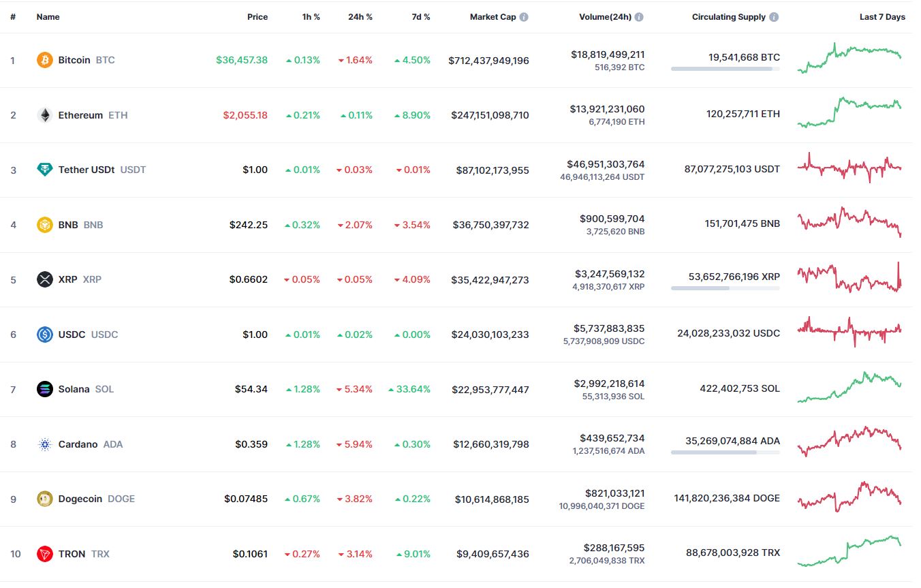Open Solana's last 7 days chart
The height and width of the screenshot is (588, 921).
(849, 387)
